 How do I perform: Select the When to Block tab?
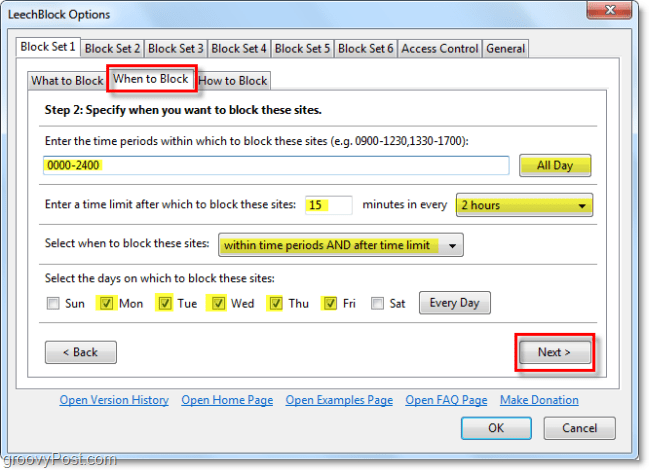click(151, 79)
